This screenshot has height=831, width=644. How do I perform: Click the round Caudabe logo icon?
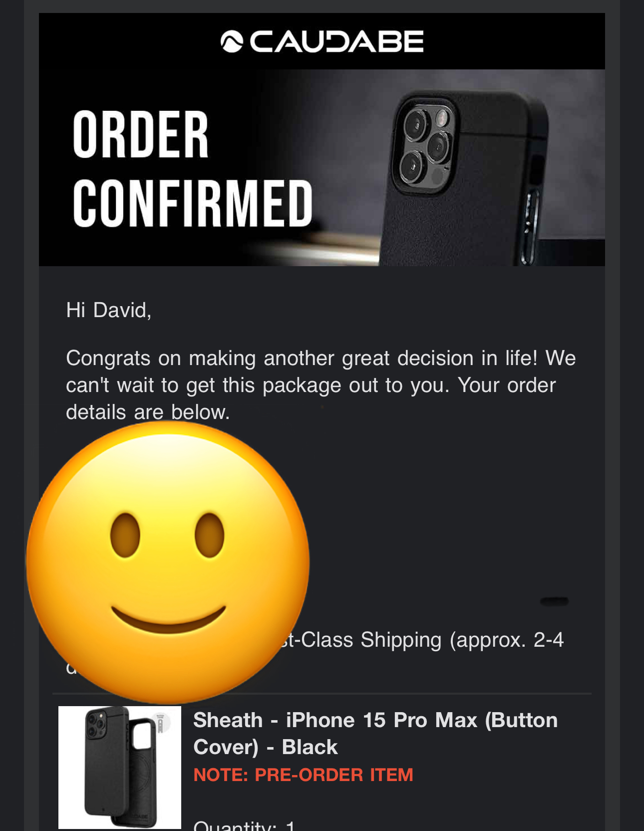point(232,41)
